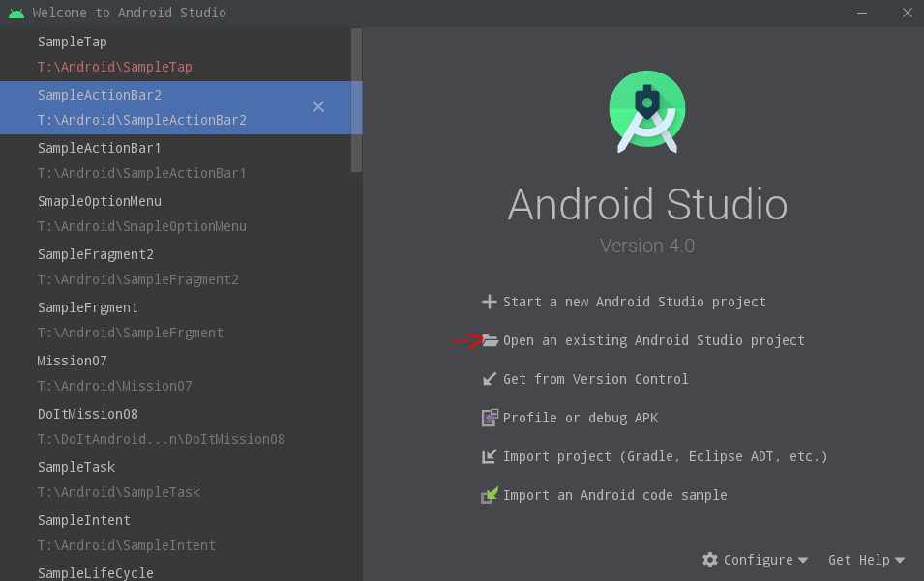
Task: Select recent project SampleActionBar2
Action: [x=100, y=95]
